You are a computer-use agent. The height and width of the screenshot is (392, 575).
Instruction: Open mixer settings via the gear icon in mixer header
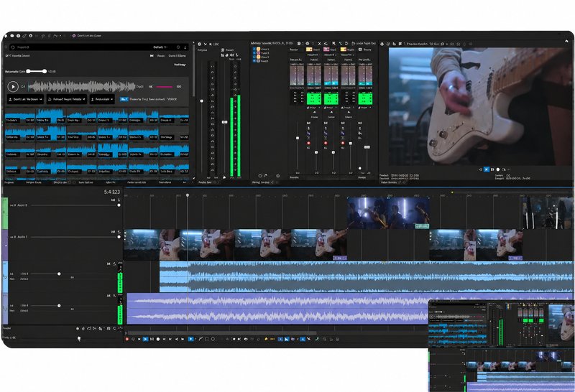[308, 43]
